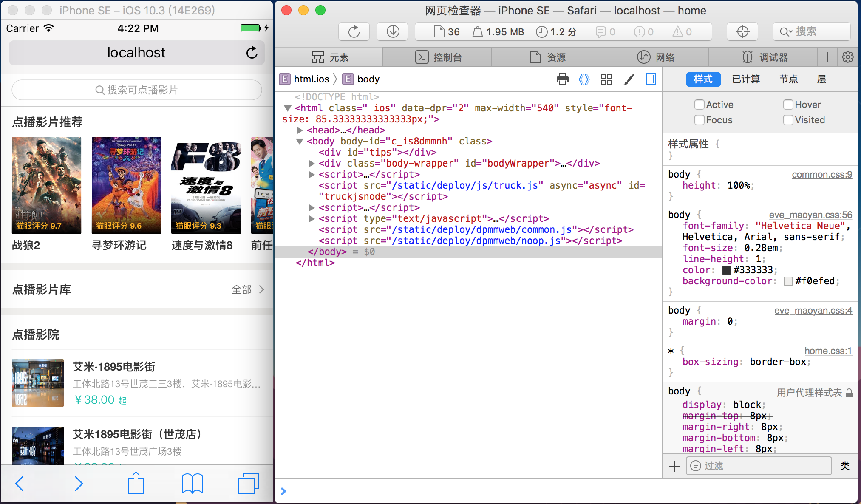Open the 已计算 styles tab

[746, 79]
